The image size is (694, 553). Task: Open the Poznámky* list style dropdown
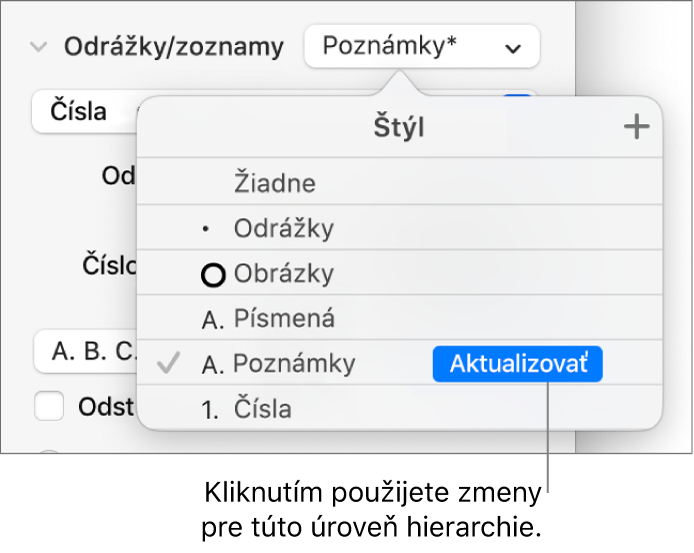(421, 47)
